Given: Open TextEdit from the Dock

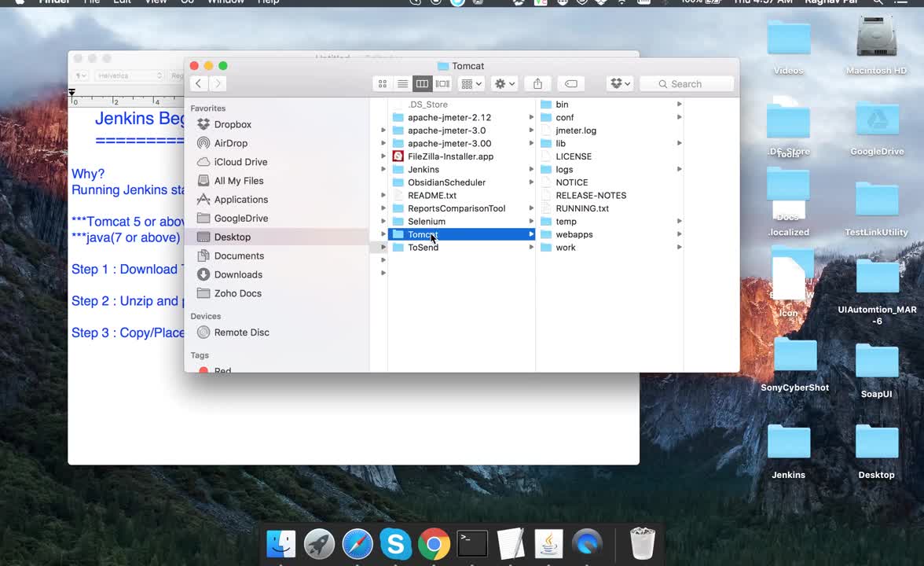Looking at the screenshot, I should point(511,544).
